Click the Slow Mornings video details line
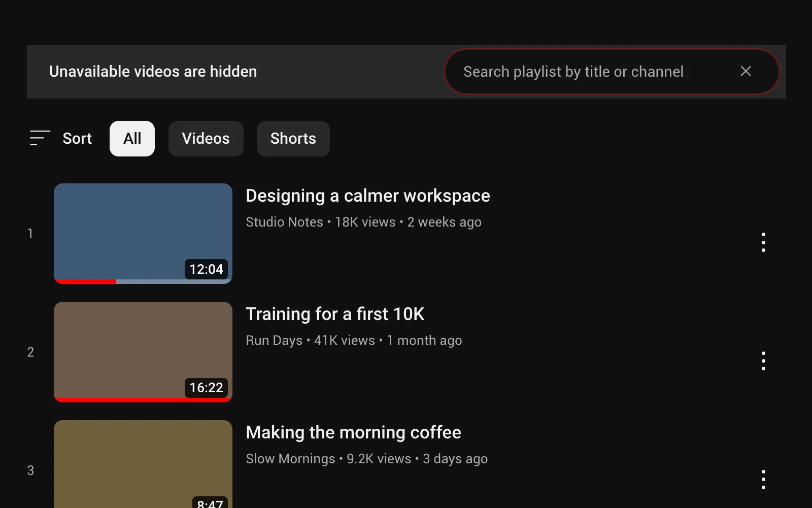Image resolution: width=812 pixels, height=508 pixels. pyautogui.click(x=366, y=459)
